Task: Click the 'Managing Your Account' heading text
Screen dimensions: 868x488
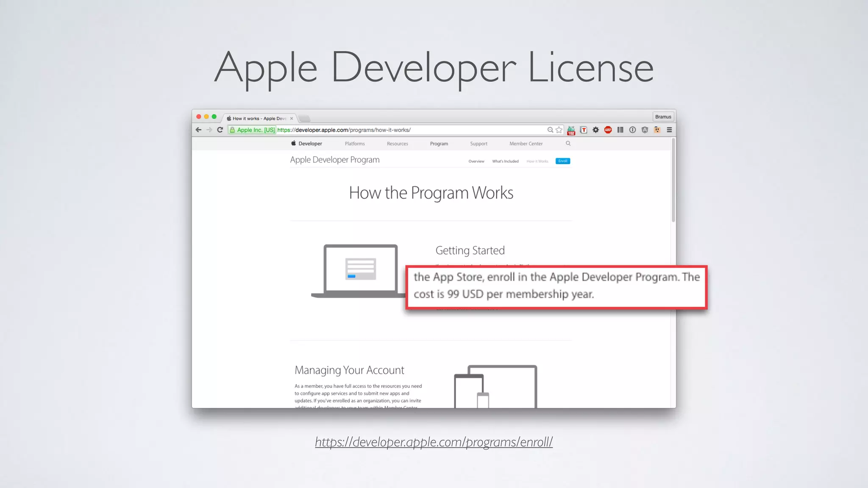Action: [350, 370]
